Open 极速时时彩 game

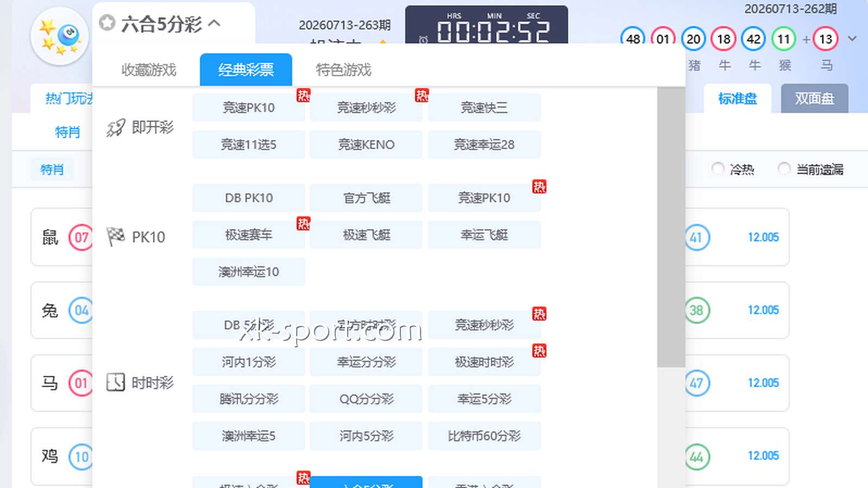click(484, 362)
